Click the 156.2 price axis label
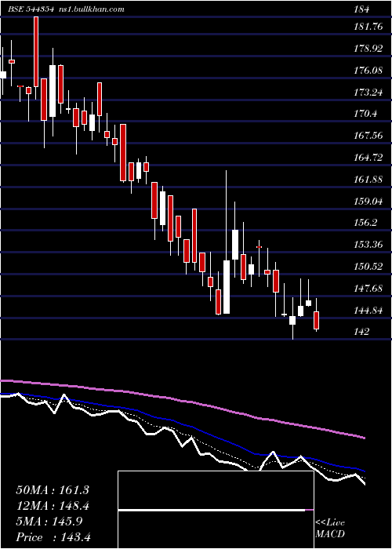This screenshot has height=549, width=392. 366,223
